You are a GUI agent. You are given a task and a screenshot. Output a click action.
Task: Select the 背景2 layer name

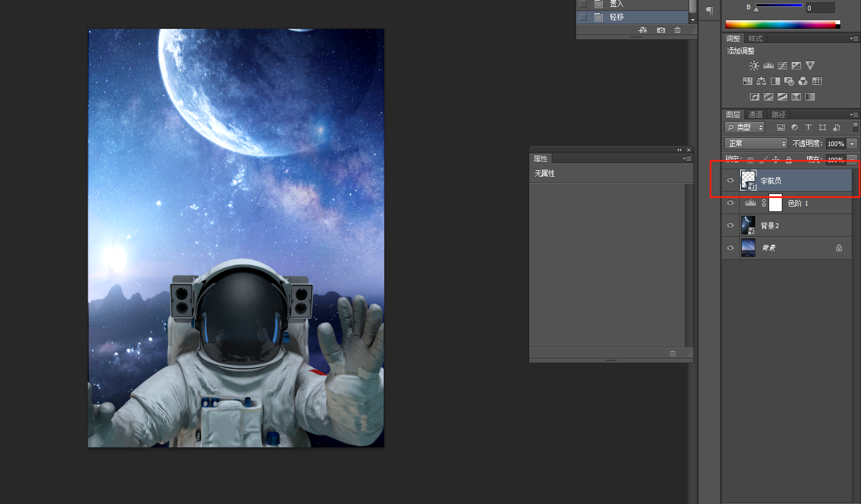pos(770,226)
